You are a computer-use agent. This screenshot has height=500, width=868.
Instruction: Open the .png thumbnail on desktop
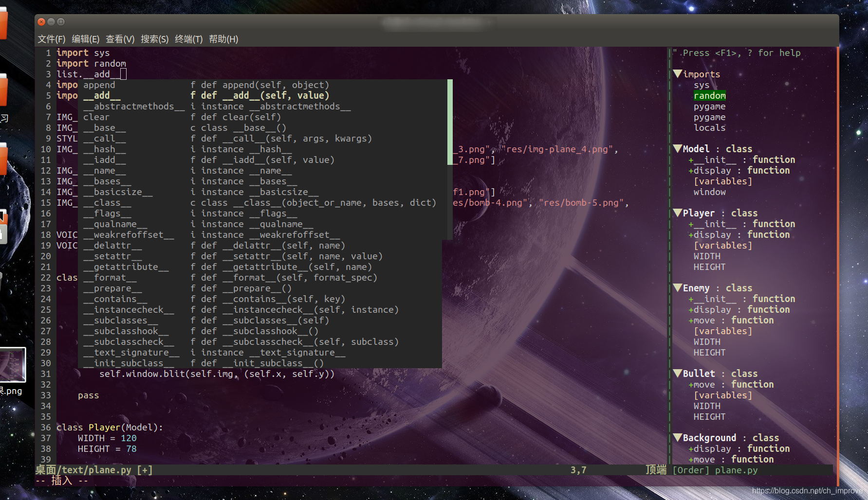coord(12,364)
